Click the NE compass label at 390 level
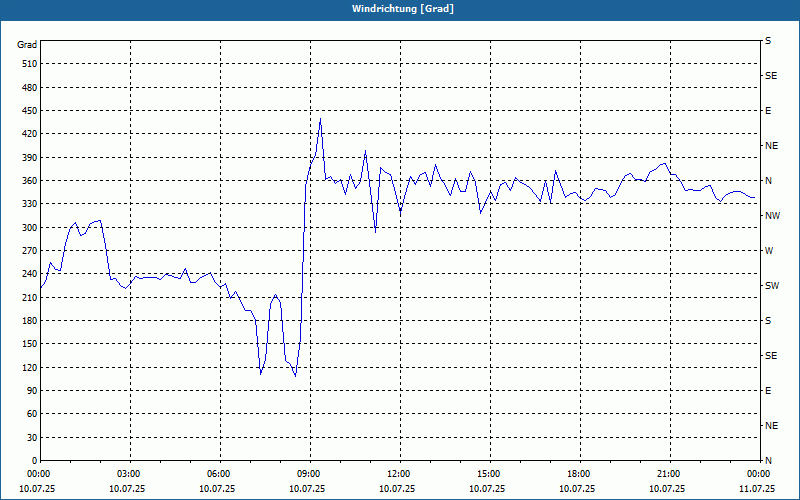This screenshot has width=800, height=500. 771,146
